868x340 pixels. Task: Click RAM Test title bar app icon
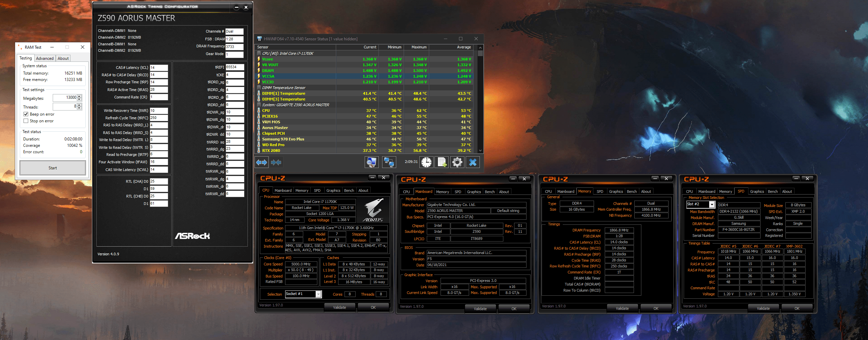coord(20,47)
